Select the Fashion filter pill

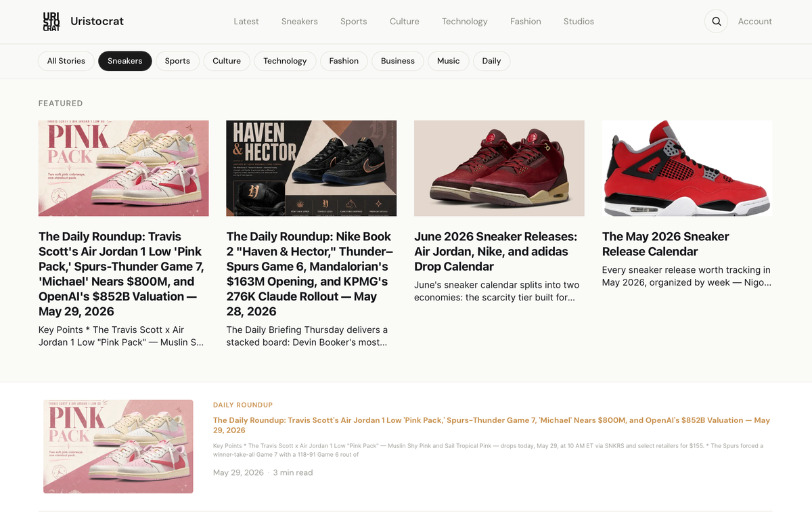click(344, 61)
